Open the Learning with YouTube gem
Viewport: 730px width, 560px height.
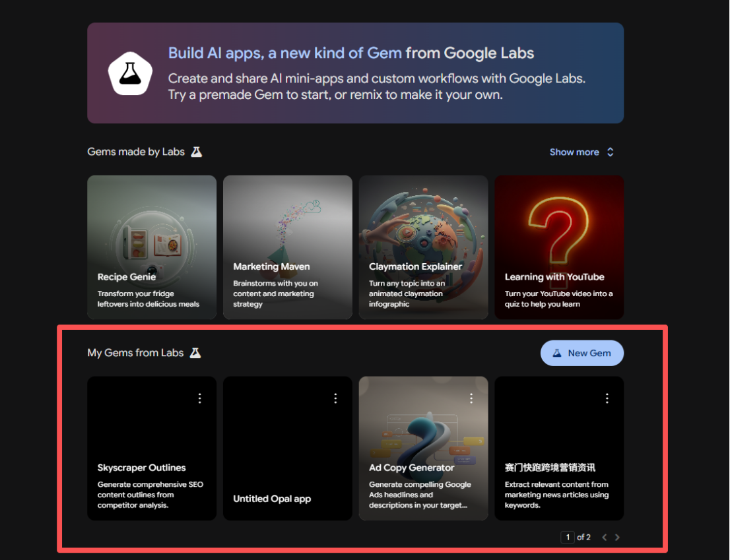559,247
